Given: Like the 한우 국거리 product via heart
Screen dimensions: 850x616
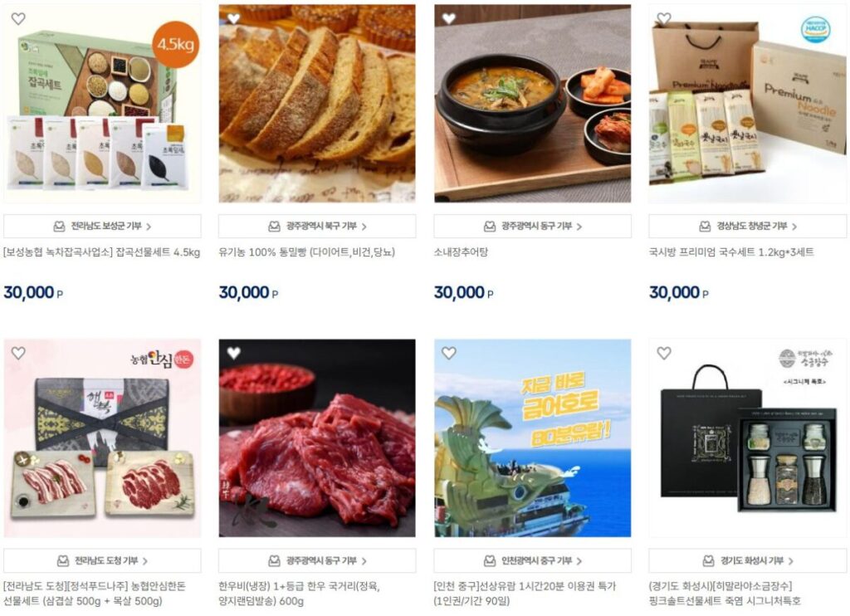Looking at the screenshot, I should tap(233, 354).
